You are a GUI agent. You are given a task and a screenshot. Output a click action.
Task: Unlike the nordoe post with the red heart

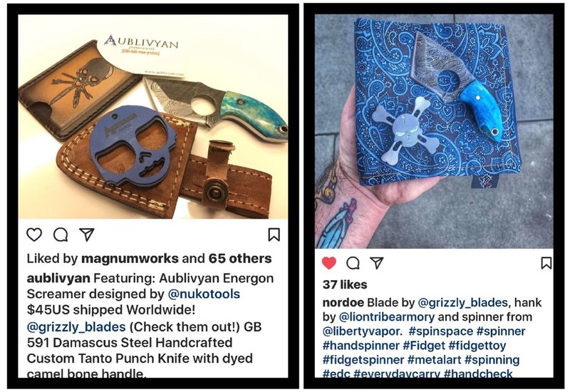tap(329, 262)
